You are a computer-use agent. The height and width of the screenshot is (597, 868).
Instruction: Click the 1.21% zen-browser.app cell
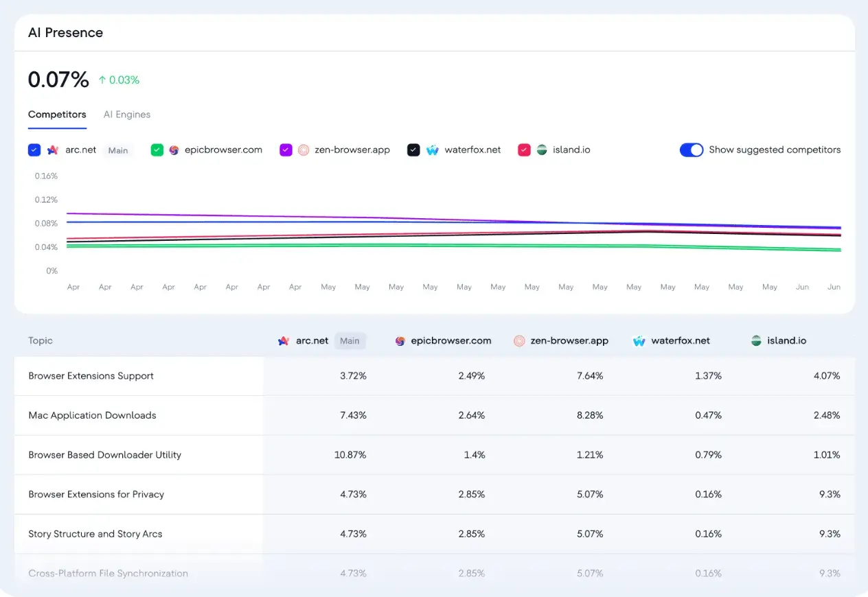pos(591,455)
